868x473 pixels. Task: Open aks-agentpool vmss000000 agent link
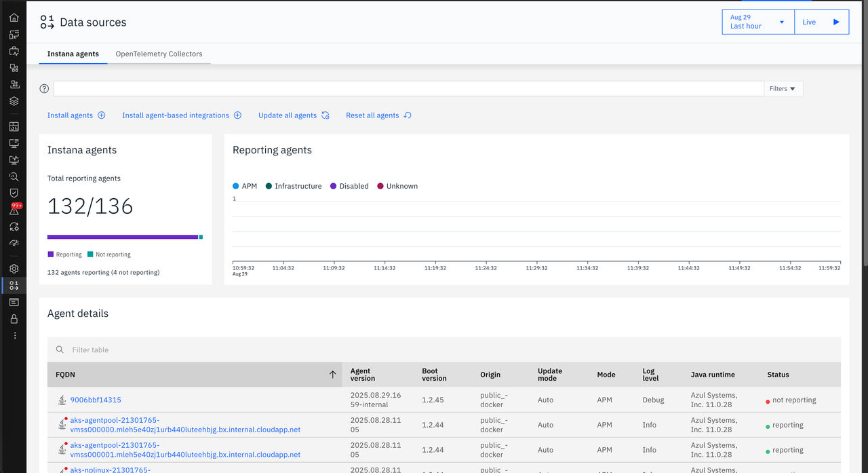[185, 425]
